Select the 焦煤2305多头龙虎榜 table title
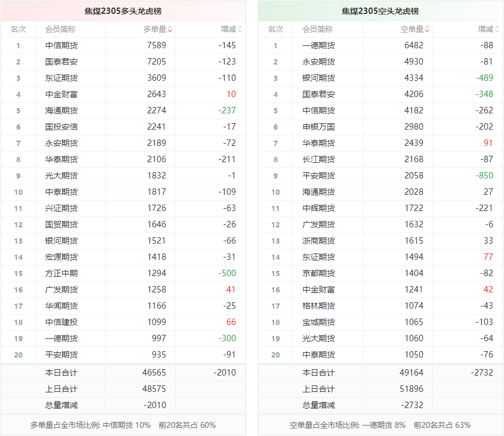 click(123, 11)
